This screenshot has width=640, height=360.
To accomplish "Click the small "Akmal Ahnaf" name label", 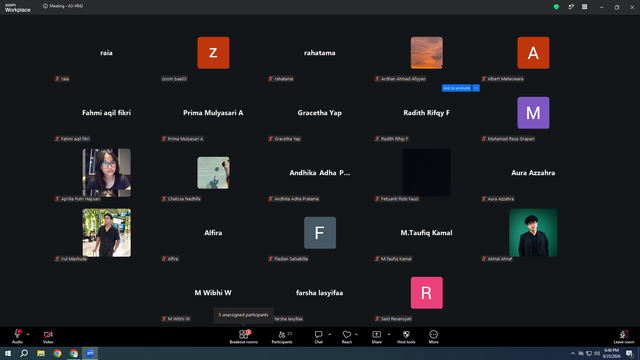I will pyautogui.click(x=500, y=259).
